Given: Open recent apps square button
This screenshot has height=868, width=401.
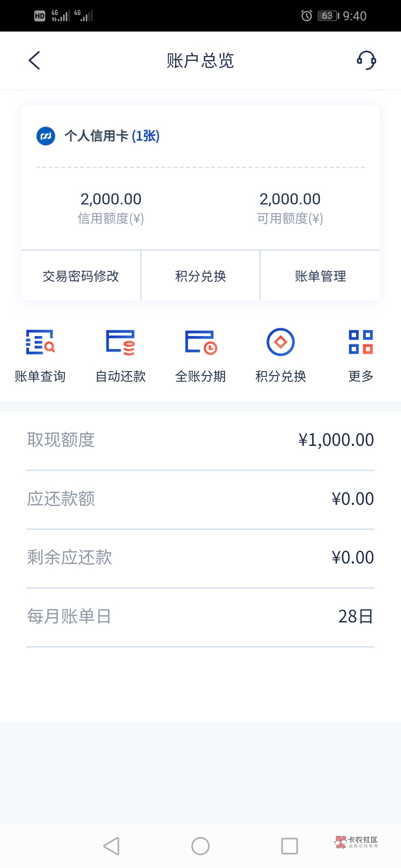Looking at the screenshot, I should click(290, 846).
